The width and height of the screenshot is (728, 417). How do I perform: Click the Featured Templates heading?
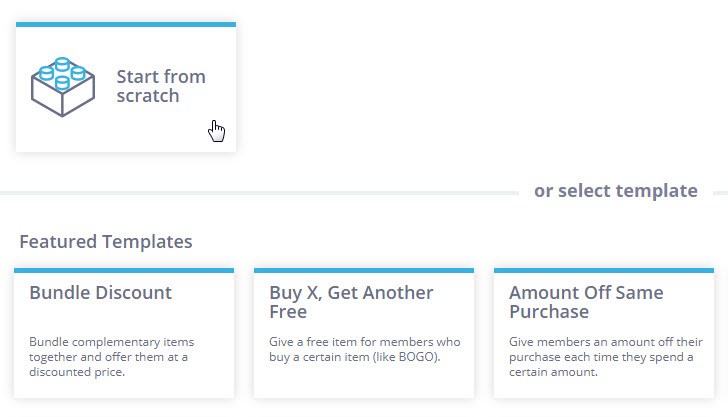point(106,241)
